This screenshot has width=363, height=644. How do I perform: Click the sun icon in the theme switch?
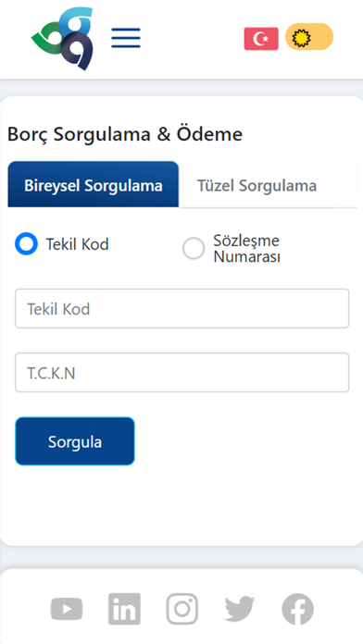[x=301, y=38]
